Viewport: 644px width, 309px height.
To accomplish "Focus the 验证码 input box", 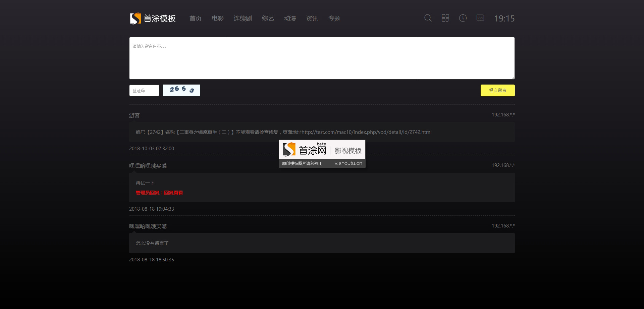I will pyautogui.click(x=144, y=91).
